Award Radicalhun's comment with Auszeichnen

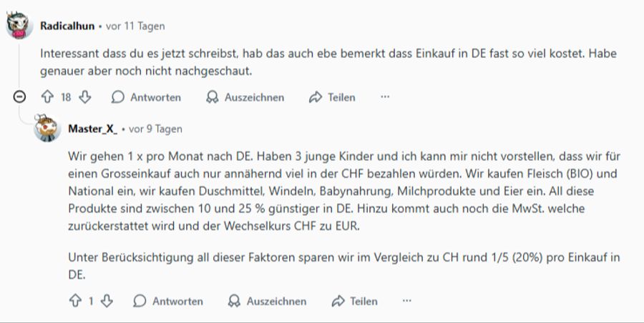point(245,97)
